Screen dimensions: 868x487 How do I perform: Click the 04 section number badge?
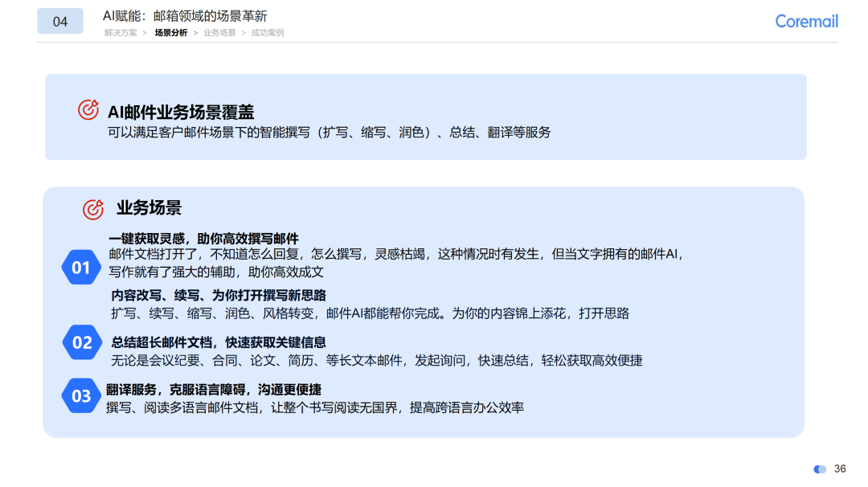[x=60, y=20]
